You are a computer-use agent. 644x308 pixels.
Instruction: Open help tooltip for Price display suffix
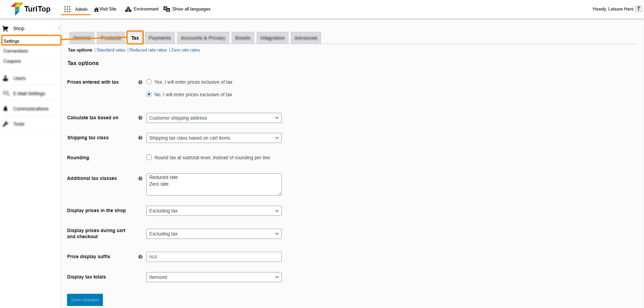pyautogui.click(x=140, y=257)
